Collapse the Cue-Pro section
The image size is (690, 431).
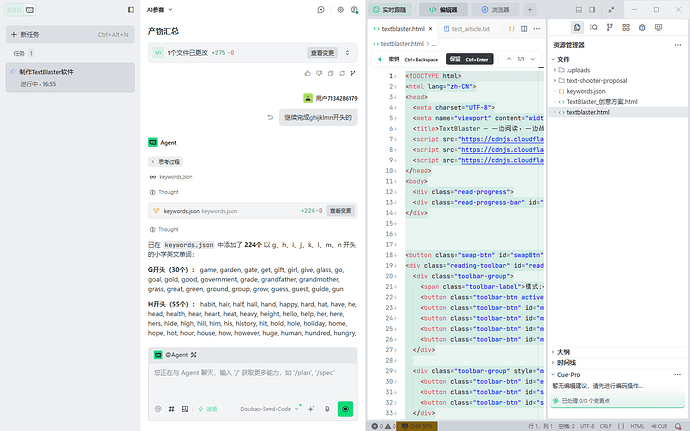tap(554, 375)
